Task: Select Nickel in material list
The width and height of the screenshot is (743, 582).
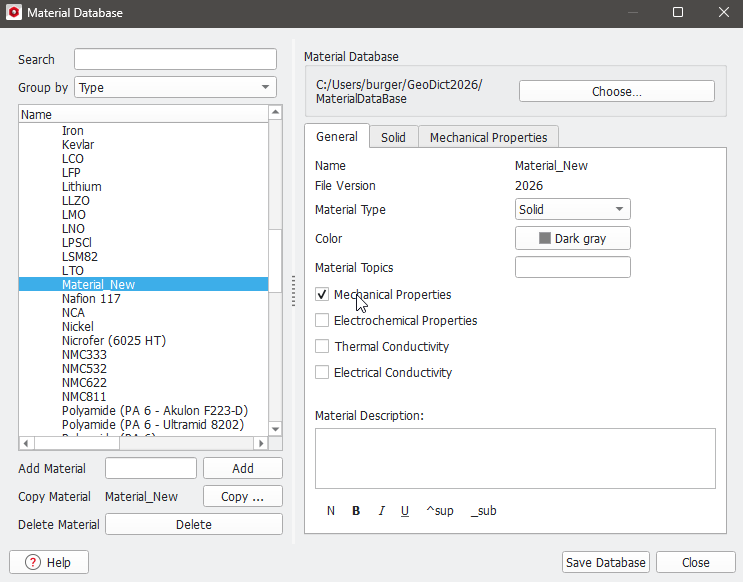Action: [78, 326]
